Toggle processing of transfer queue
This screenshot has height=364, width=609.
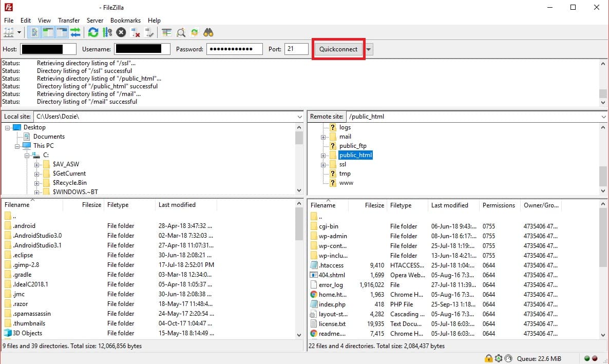click(x=107, y=33)
